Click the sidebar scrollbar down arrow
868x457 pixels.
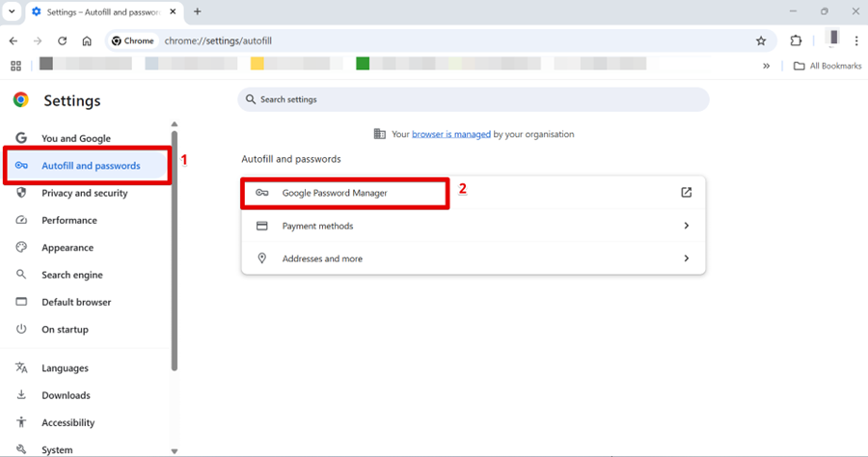(x=175, y=450)
